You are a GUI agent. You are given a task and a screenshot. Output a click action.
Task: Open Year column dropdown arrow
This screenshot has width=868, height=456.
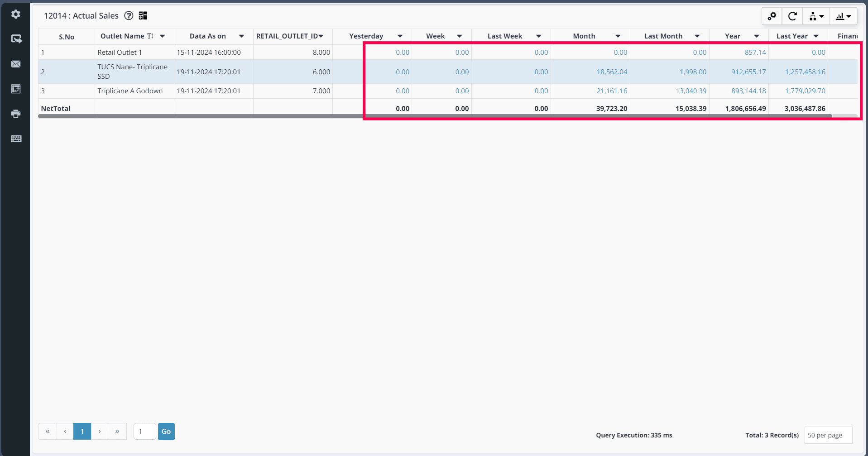point(756,36)
